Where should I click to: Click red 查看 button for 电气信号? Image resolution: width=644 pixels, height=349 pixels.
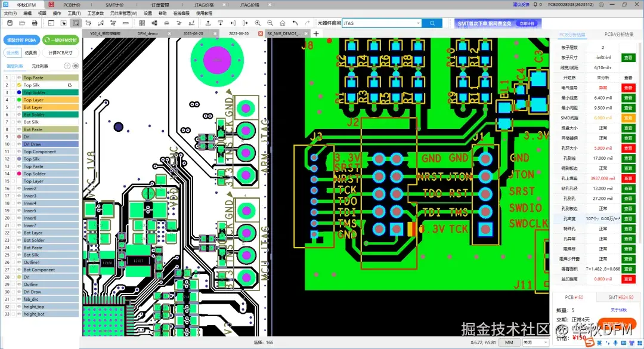(x=628, y=88)
